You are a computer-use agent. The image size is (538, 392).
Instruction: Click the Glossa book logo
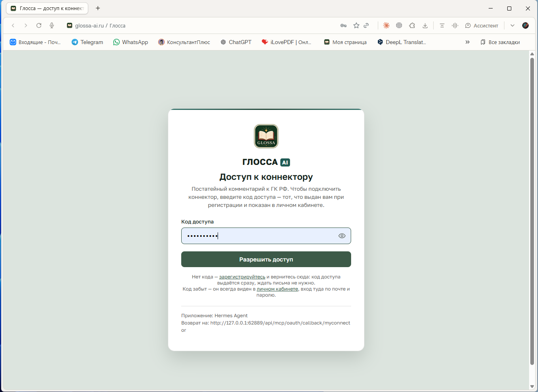pos(266,136)
